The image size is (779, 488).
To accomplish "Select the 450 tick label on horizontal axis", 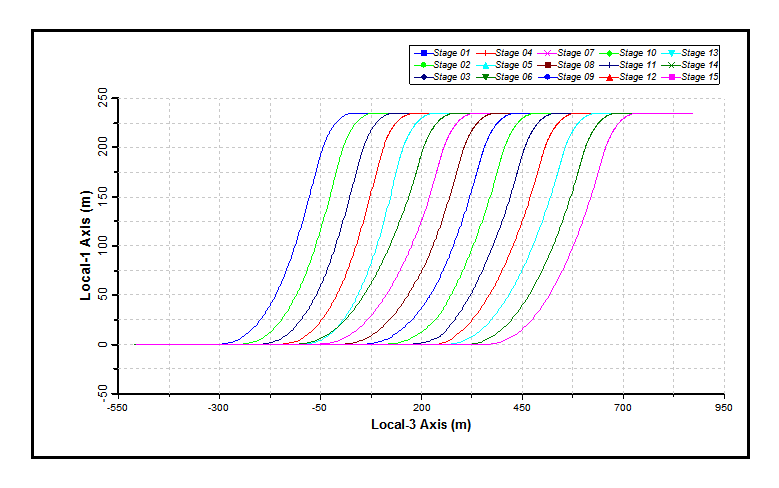I will (522, 408).
